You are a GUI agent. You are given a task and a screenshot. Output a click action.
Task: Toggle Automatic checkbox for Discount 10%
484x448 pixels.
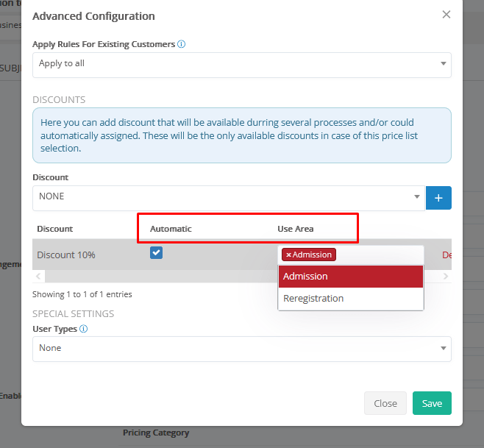point(156,253)
